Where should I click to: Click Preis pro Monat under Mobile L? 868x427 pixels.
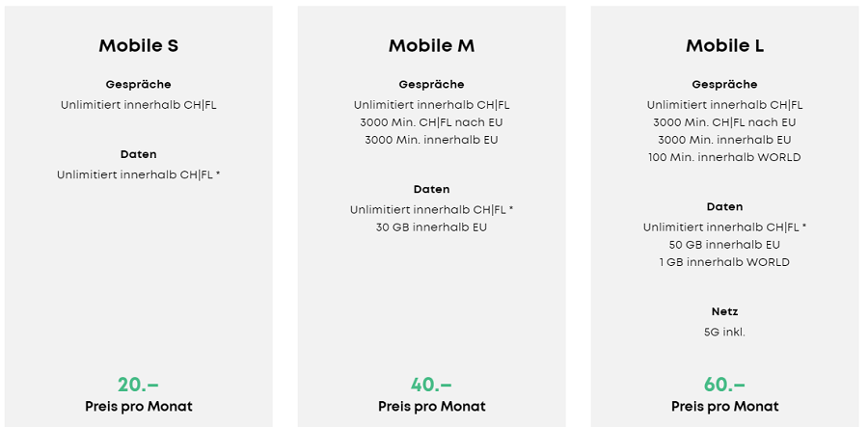pyautogui.click(x=724, y=407)
